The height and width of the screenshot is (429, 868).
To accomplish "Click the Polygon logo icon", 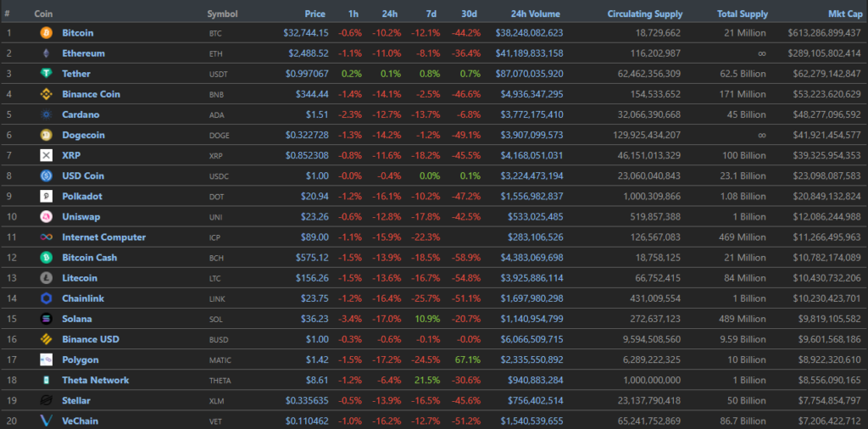I will point(46,359).
